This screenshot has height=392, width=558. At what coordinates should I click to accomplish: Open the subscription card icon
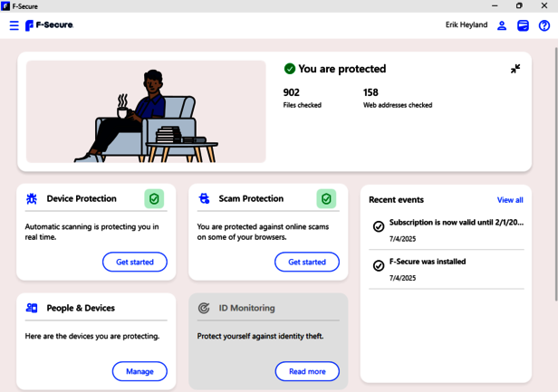pos(523,25)
